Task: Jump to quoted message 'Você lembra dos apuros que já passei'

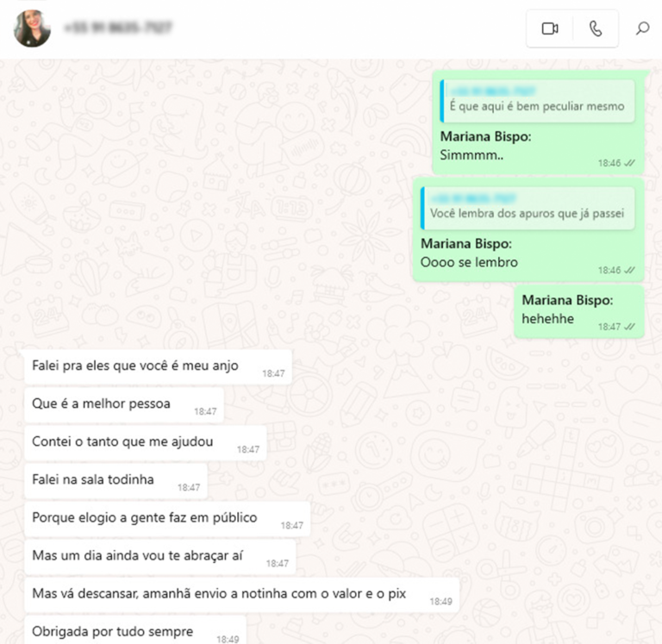Action: [x=528, y=208]
